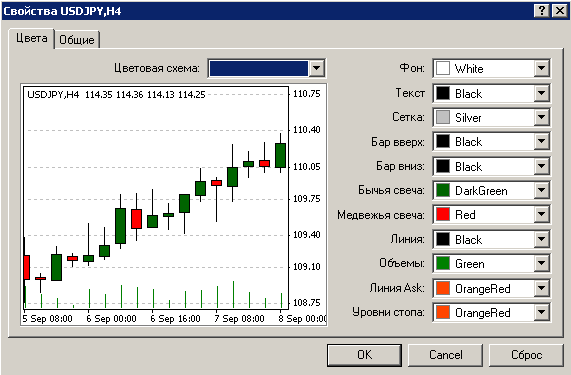Reset colors with the Сброс button
571x375 pixels.
tap(526, 355)
